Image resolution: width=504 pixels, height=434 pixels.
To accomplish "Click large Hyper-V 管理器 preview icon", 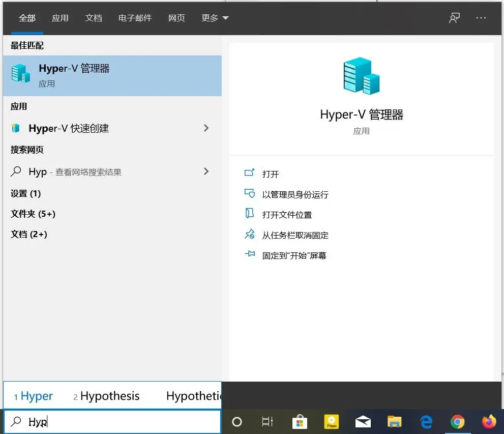I will tap(361, 76).
